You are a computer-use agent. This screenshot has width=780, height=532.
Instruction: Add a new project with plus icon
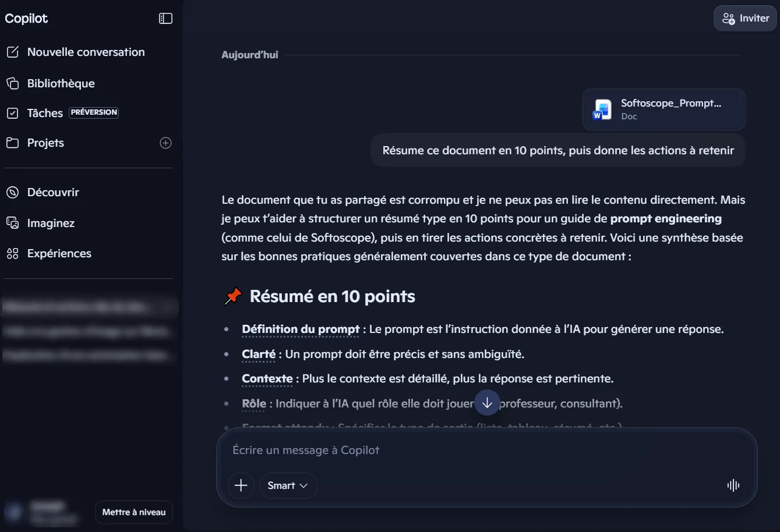click(166, 143)
